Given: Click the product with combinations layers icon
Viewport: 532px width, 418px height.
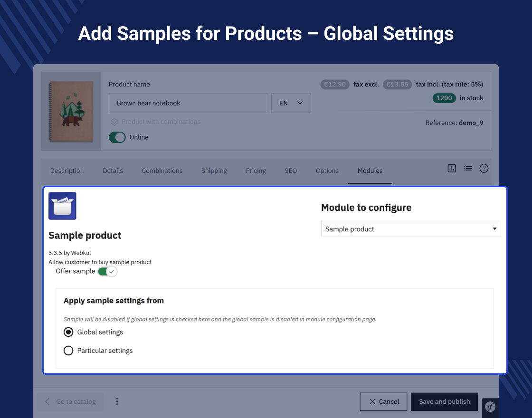Looking at the screenshot, I should click(114, 122).
